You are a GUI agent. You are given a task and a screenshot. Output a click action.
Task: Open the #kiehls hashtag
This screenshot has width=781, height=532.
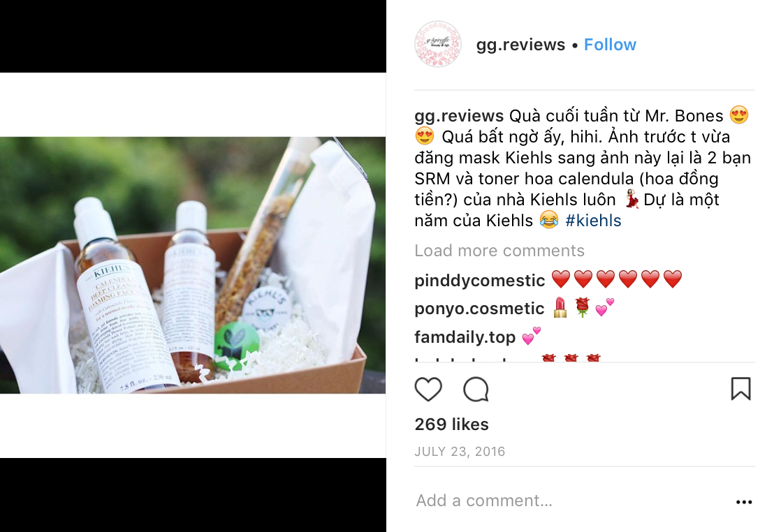pos(593,221)
